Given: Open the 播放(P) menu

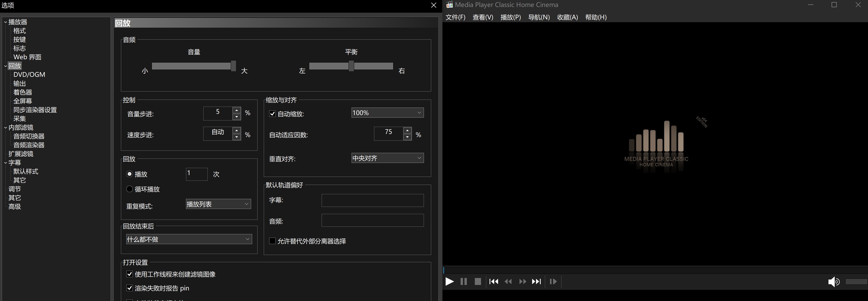Looking at the screenshot, I should tap(510, 17).
